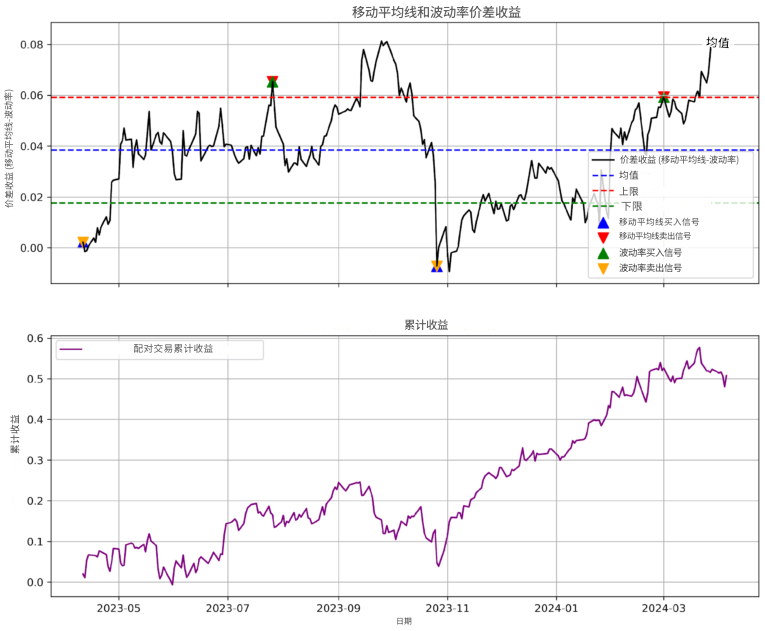This screenshot has height=631, width=765.
Task: Click the purple 配对交易累计收益 legend entry
Action: (172, 349)
